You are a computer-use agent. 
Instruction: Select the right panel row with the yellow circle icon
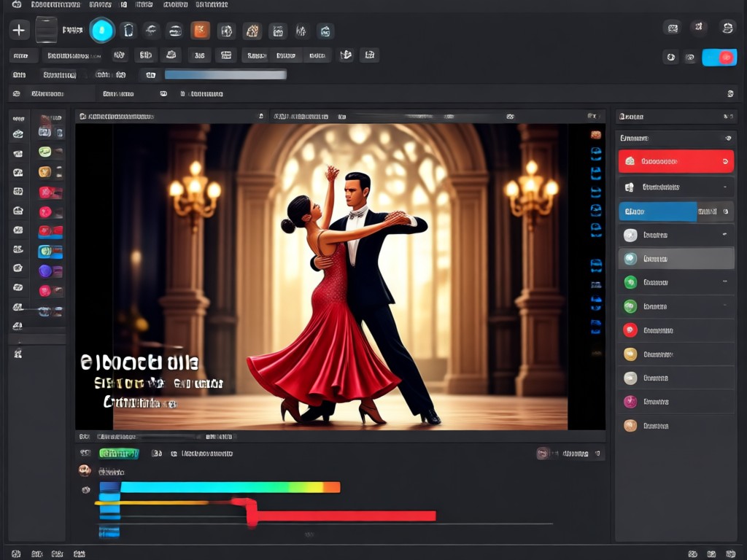pos(676,354)
